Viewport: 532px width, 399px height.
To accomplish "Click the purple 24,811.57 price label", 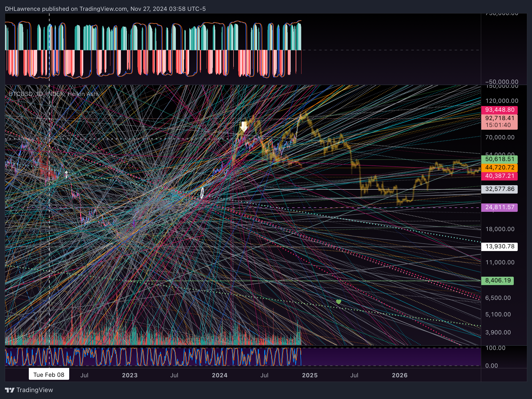I will pyautogui.click(x=499, y=207).
